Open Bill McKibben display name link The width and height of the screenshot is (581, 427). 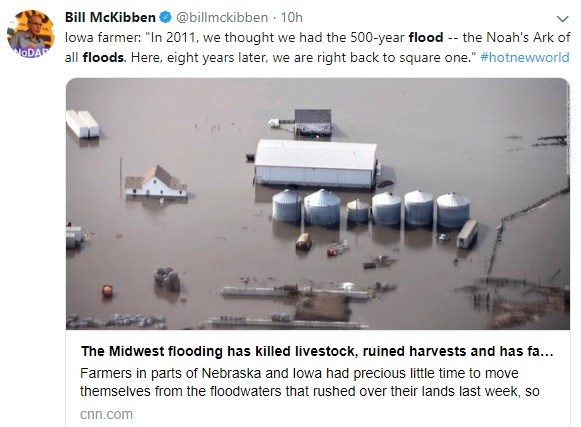tap(110, 17)
